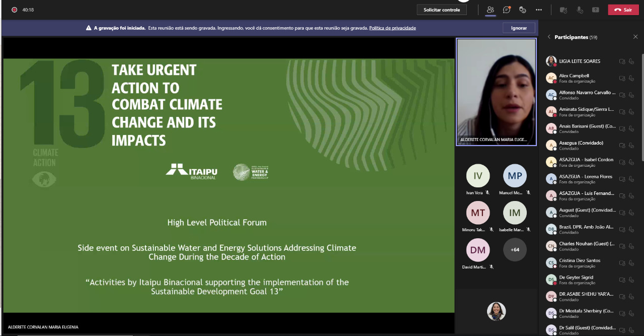This screenshot has height=336, width=644.
Task: Select participant Aminata Sidique/Sierra L...
Action: (591, 112)
